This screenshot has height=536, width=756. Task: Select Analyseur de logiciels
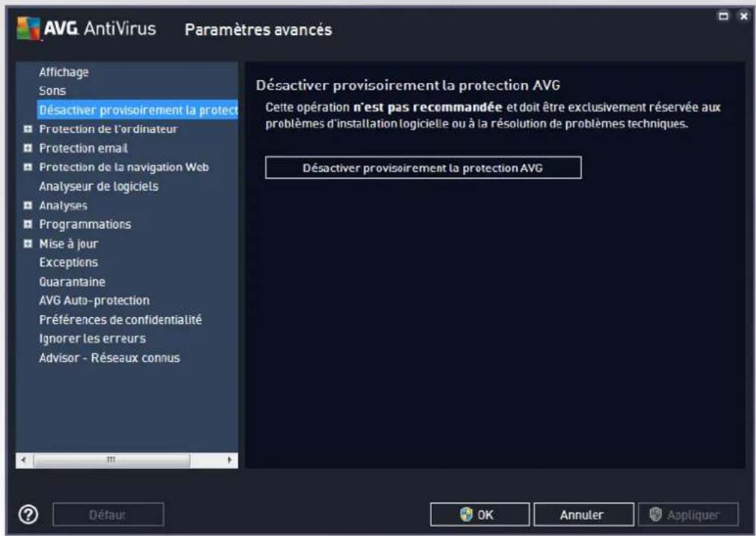click(99, 186)
